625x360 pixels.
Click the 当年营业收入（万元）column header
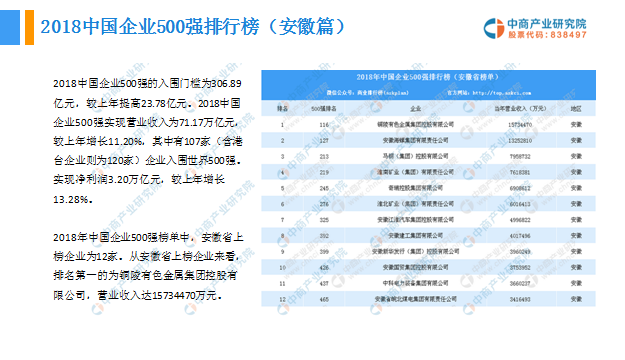point(520,108)
